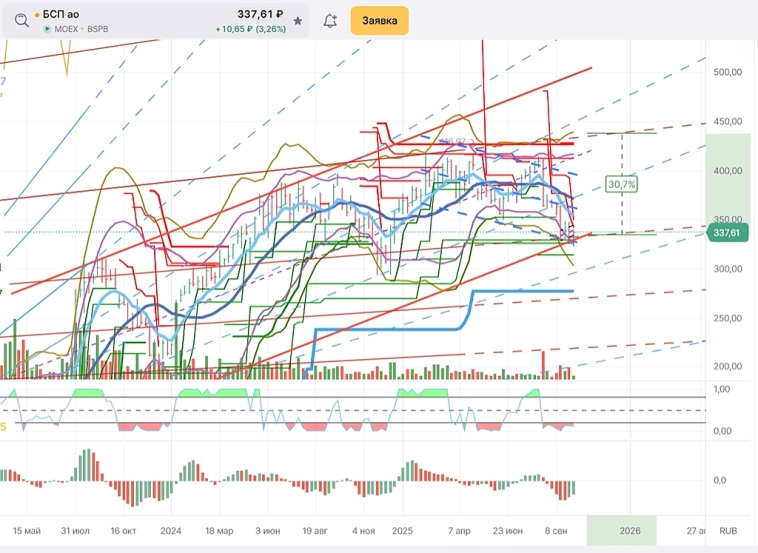
Task: Click the 200,00 price axis label
Action: pos(728,366)
